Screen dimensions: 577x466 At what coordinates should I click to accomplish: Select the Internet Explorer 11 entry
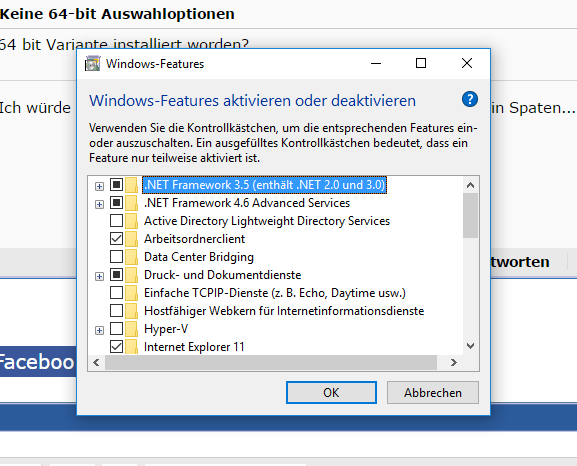pos(194,347)
